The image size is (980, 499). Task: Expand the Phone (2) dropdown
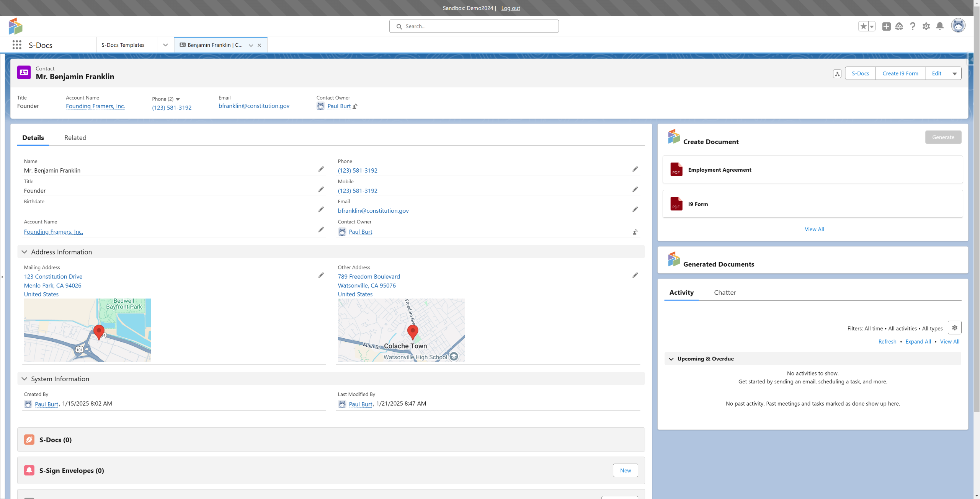(x=178, y=99)
